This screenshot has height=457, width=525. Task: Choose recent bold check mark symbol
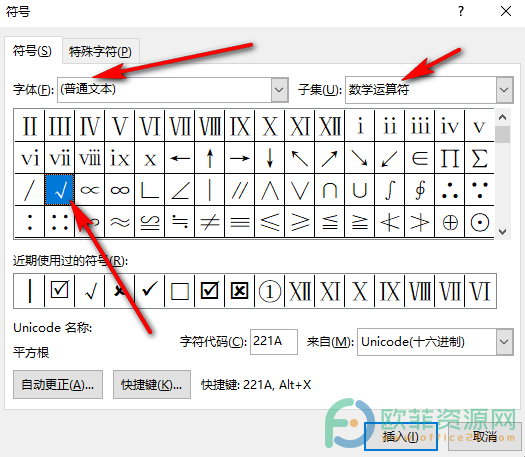click(x=150, y=290)
